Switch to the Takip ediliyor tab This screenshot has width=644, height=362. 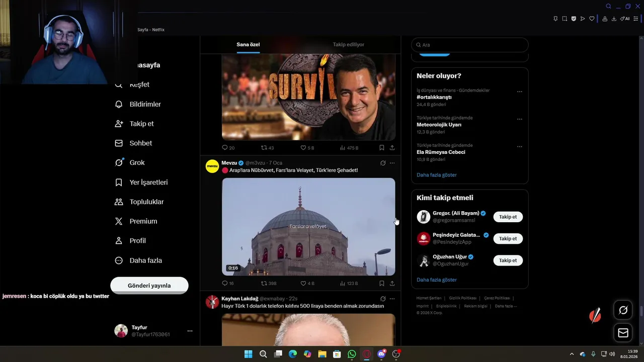click(x=348, y=45)
